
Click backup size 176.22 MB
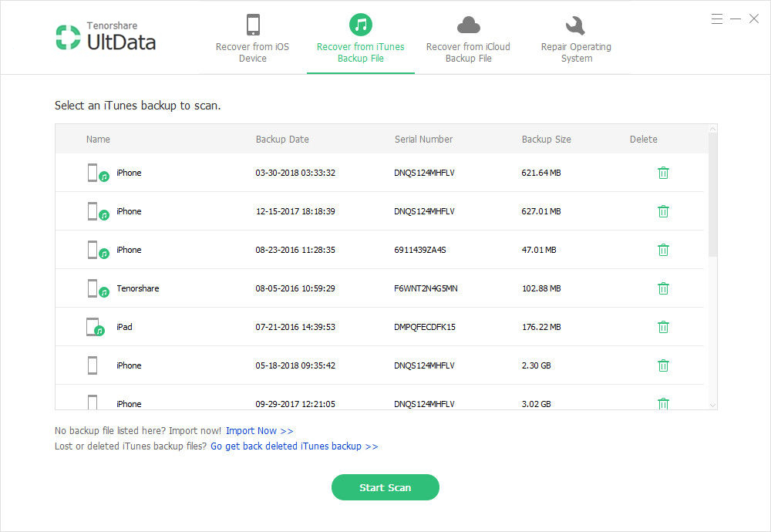click(541, 326)
